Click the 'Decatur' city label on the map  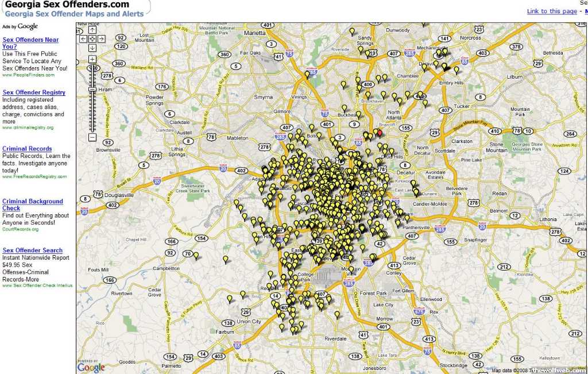pos(406,172)
